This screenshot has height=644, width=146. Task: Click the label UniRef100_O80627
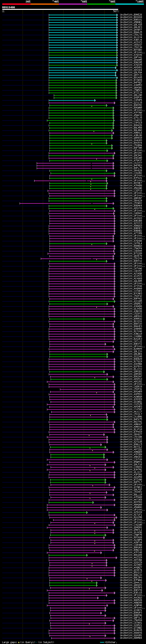[131, 435]
